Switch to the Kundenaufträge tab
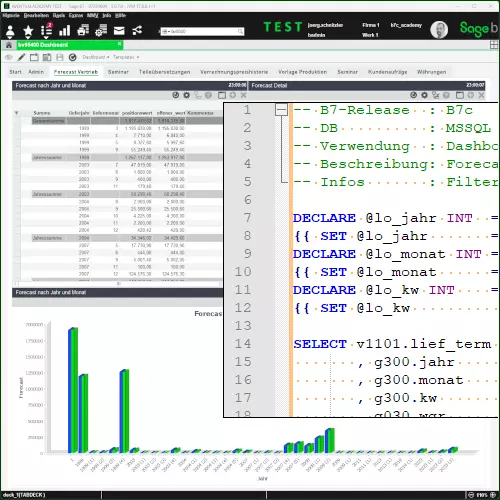This screenshot has height=500, width=500. [x=387, y=72]
